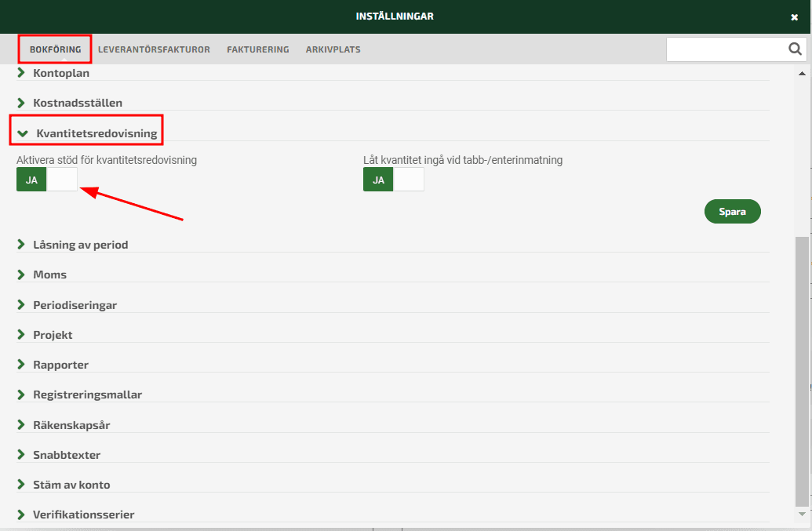This screenshot has height=531, width=812.
Task: Switch to the Fakturering tab
Action: tap(258, 49)
